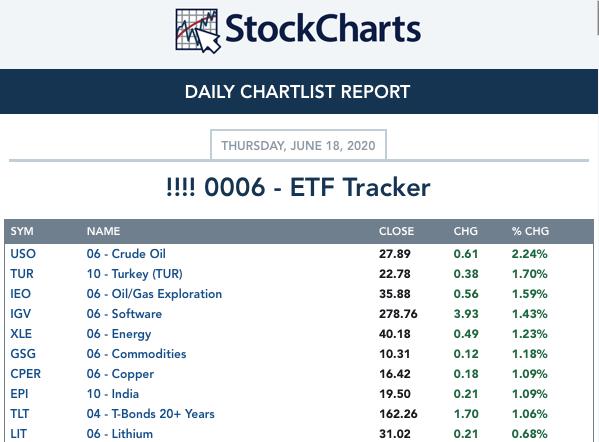The width and height of the screenshot is (599, 442).
Task: Open 06 - Software chart link
Action: (124, 314)
